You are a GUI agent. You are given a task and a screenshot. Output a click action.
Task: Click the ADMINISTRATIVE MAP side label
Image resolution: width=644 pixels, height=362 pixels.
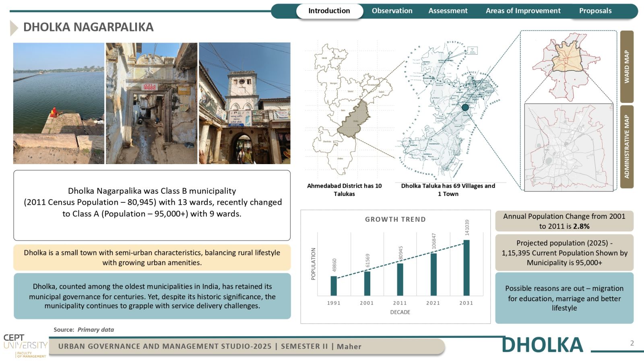point(627,147)
